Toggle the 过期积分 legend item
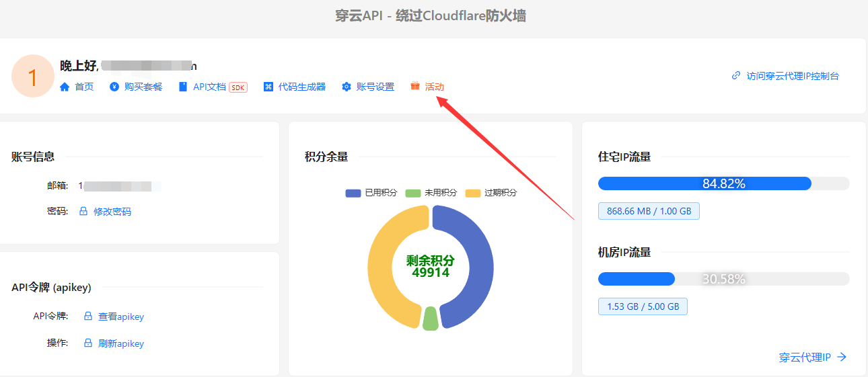The image size is (868, 377). pos(491,193)
